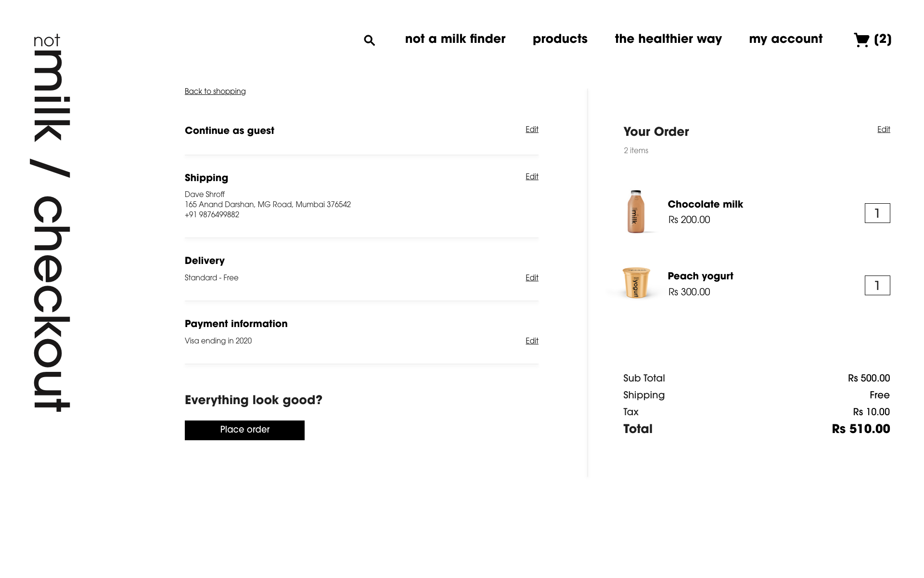Click the not milk checkout logo
The width and height of the screenshot is (924, 578).
pyautogui.click(x=51, y=223)
